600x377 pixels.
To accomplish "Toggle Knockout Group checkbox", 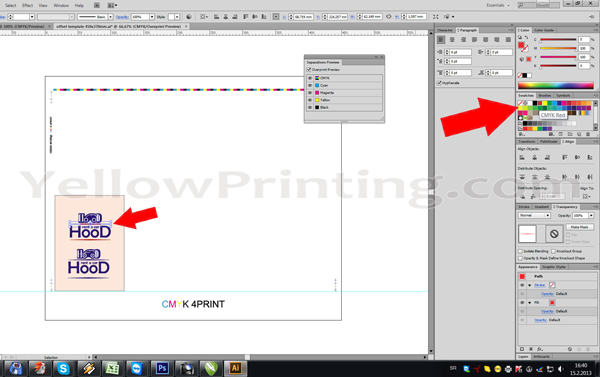I will (x=554, y=251).
